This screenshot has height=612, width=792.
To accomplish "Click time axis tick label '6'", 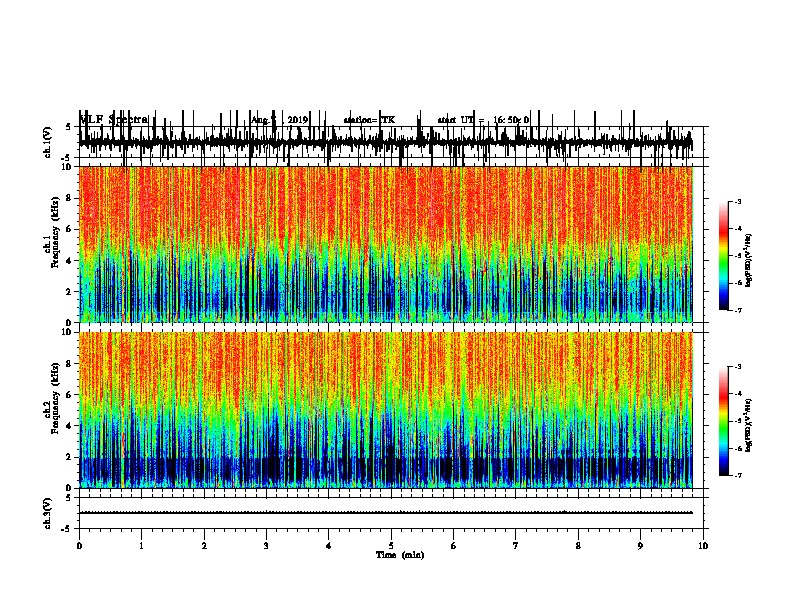I will click(x=453, y=546).
